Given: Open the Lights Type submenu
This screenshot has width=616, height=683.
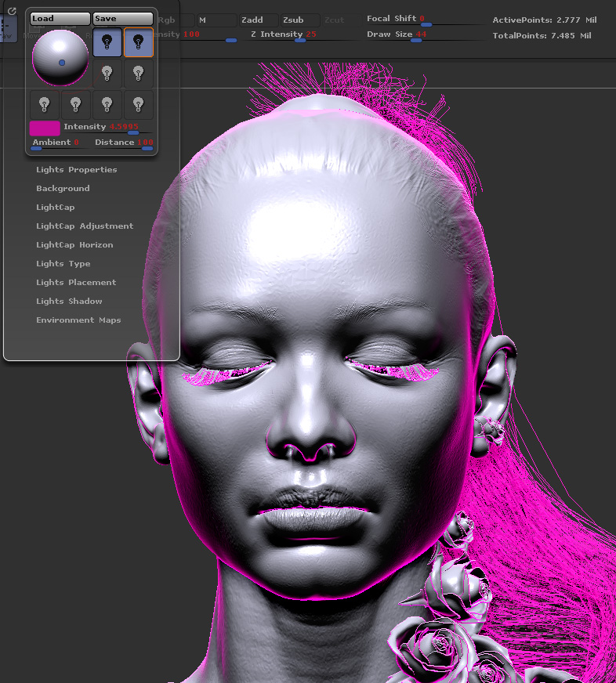Looking at the screenshot, I should (x=63, y=264).
